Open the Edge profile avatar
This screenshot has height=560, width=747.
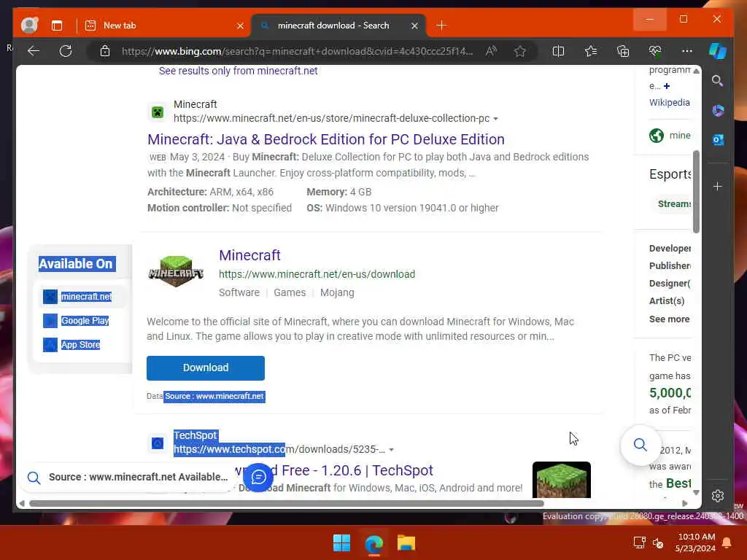[x=29, y=26]
